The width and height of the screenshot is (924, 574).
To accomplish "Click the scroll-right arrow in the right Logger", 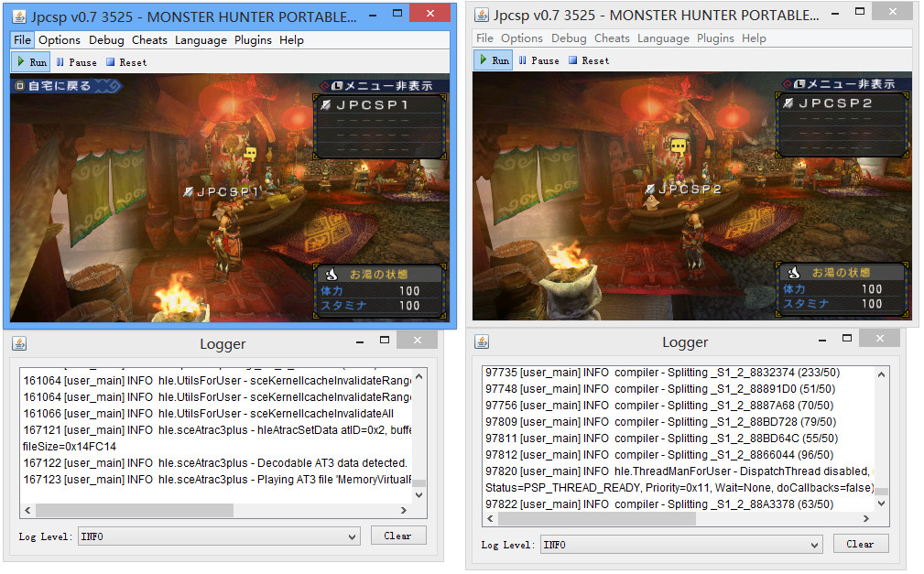I will (866, 518).
